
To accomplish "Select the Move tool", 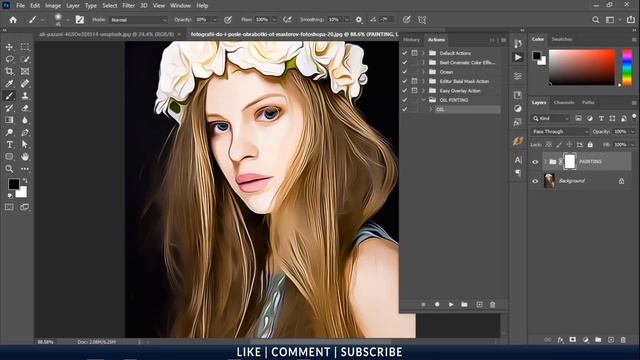I will tap(9, 47).
